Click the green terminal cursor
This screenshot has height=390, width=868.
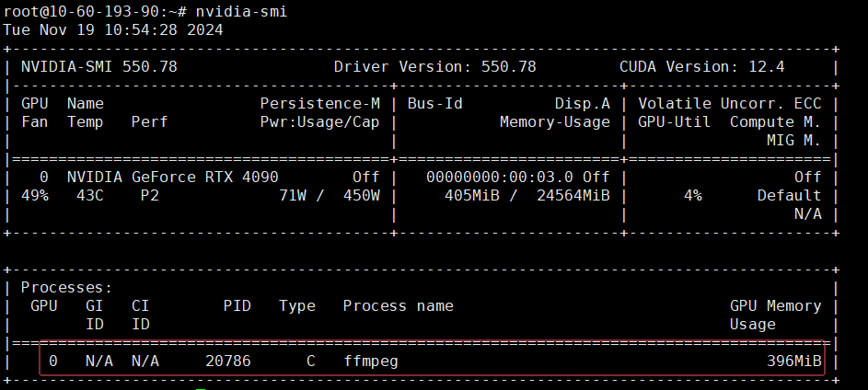201,389
